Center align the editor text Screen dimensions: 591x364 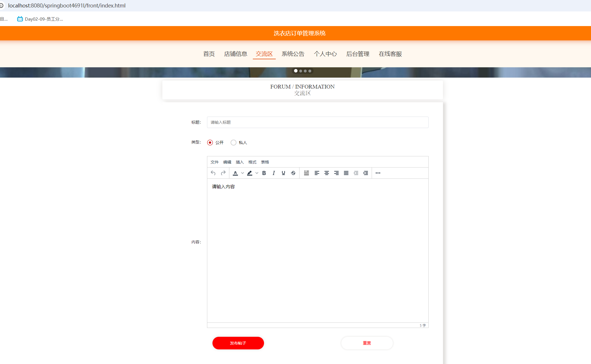pyautogui.click(x=326, y=173)
